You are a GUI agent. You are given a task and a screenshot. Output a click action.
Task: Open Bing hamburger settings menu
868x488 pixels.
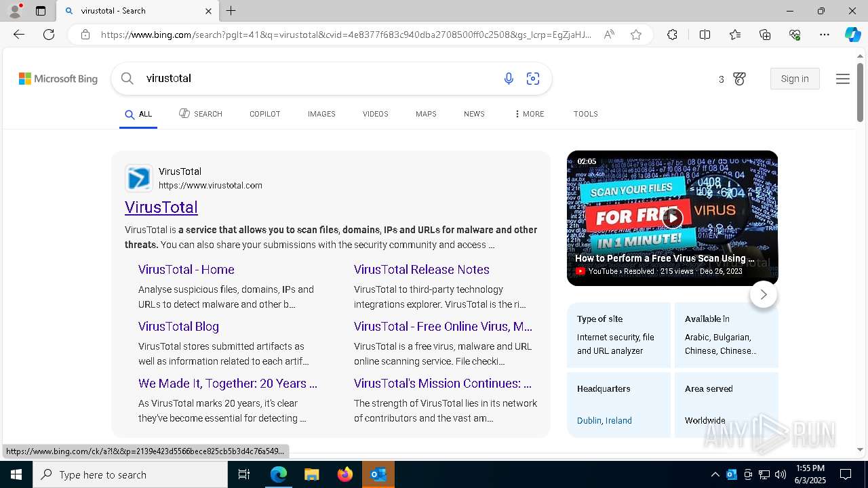(843, 79)
